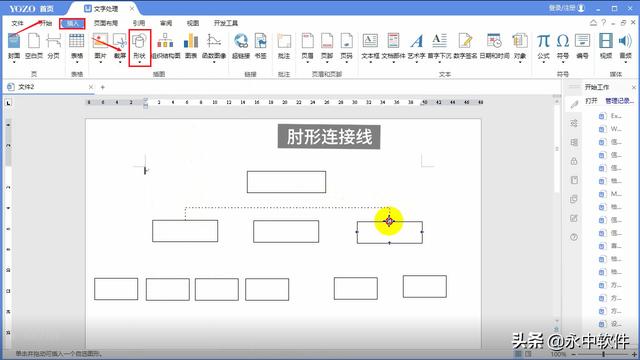Image resolution: width=640 pixels, height=360 pixels.
Task: Open the 管理记录 link
Action: tap(619, 101)
